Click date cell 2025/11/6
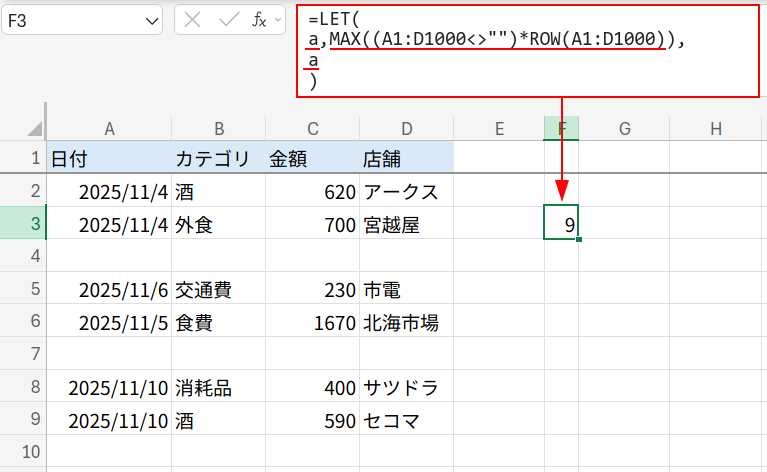 [x=109, y=288]
